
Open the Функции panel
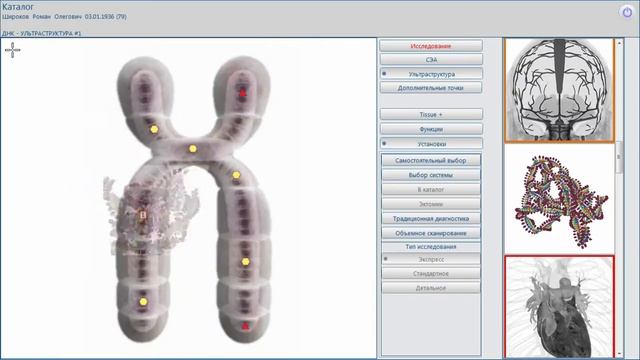[431, 129]
